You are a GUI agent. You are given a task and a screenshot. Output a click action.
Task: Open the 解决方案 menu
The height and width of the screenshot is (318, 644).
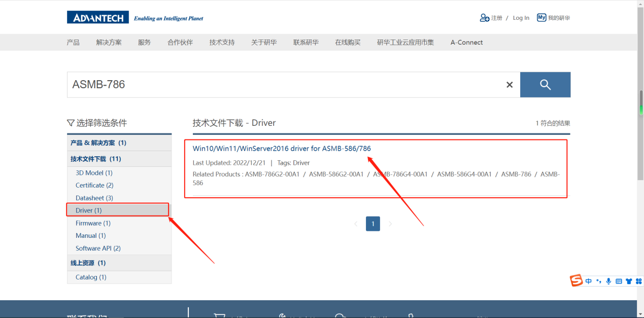pyautogui.click(x=109, y=43)
